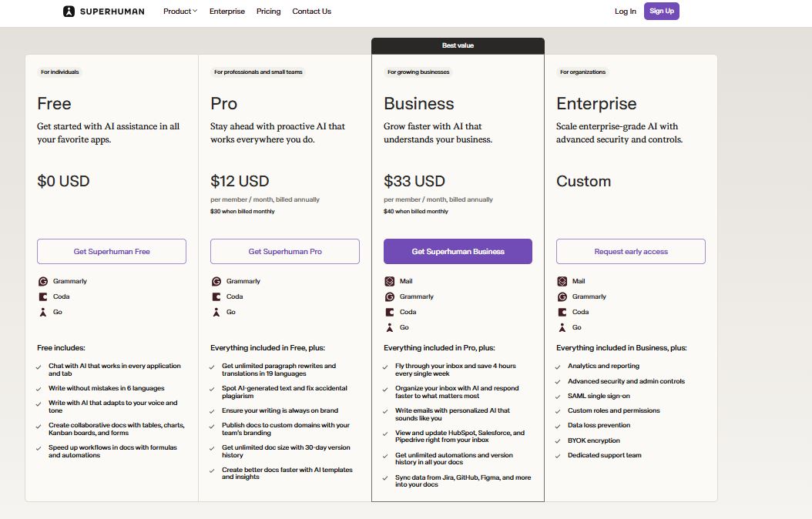The image size is (812, 519).
Task: Click Request early access for Enterprise
Action: coord(630,251)
